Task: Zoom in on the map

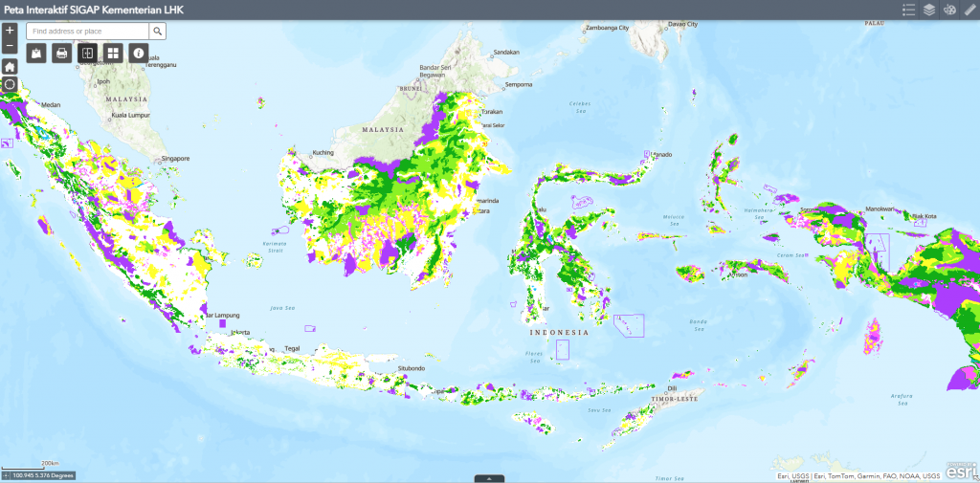Action: click(10, 31)
